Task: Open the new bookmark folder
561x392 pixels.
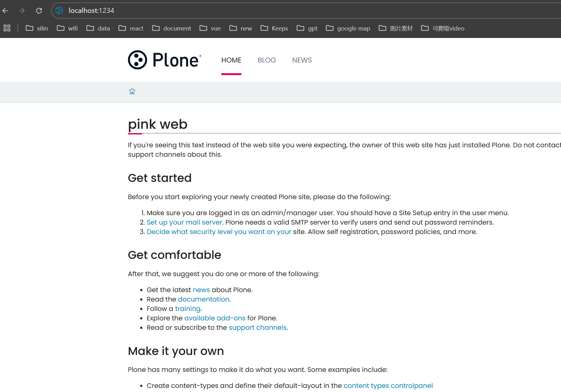Action: click(x=241, y=28)
